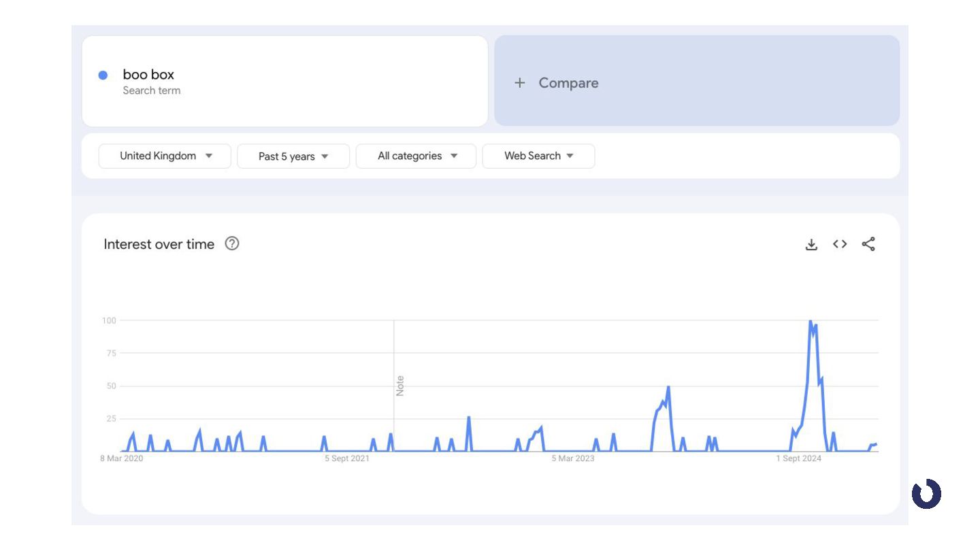This screenshot has height=551, width=980.
Task: Open the Web Search type dropdown
Action: pyautogui.click(x=538, y=156)
